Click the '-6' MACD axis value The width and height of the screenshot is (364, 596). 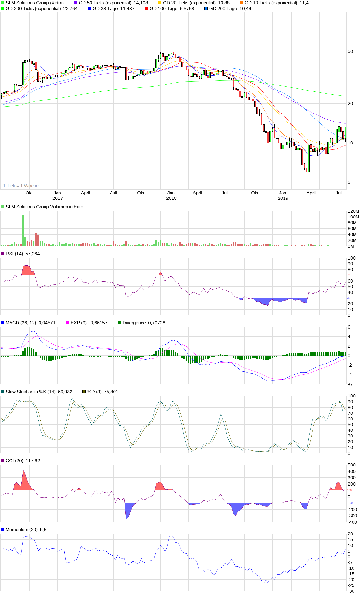pos(350,384)
